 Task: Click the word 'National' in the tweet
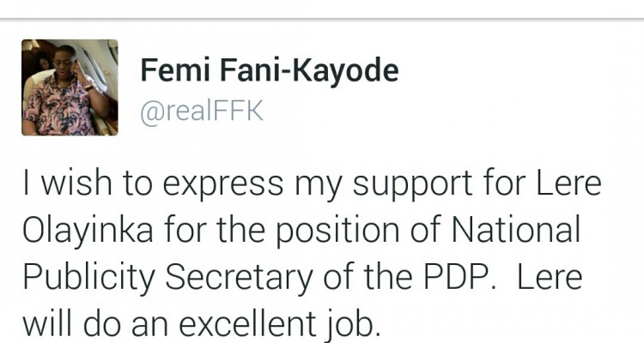pos(516,229)
